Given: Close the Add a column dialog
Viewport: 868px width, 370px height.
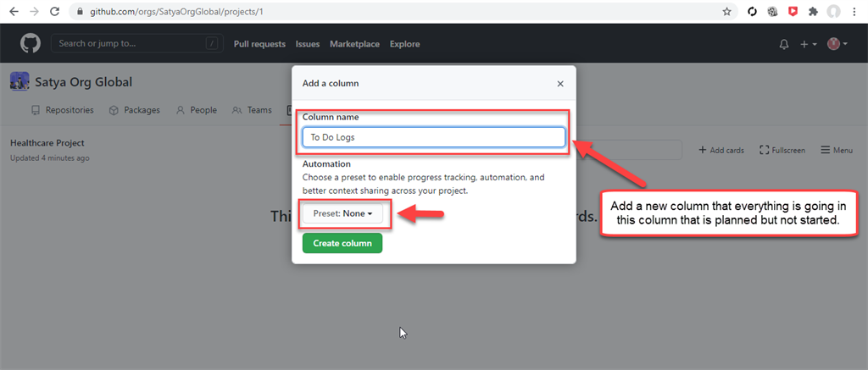Looking at the screenshot, I should (560, 84).
